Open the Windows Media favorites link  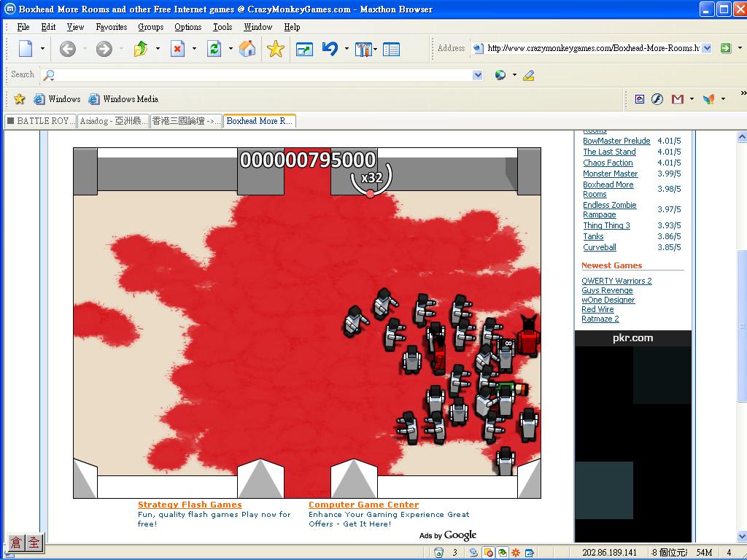click(124, 99)
